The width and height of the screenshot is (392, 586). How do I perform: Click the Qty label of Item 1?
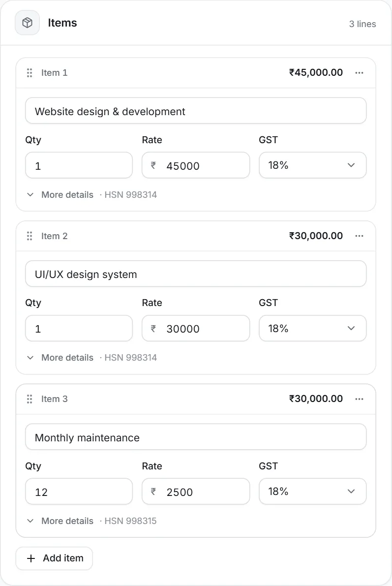coord(33,140)
